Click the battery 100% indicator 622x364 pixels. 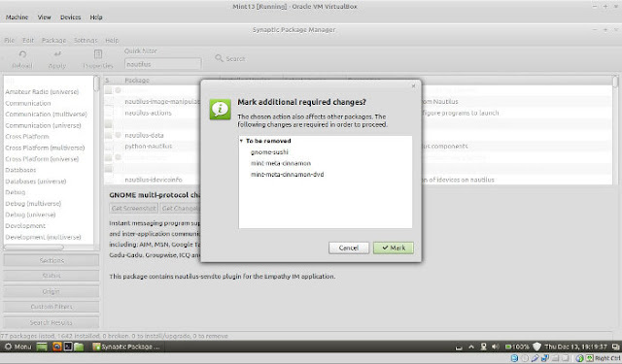pos(517,347)
